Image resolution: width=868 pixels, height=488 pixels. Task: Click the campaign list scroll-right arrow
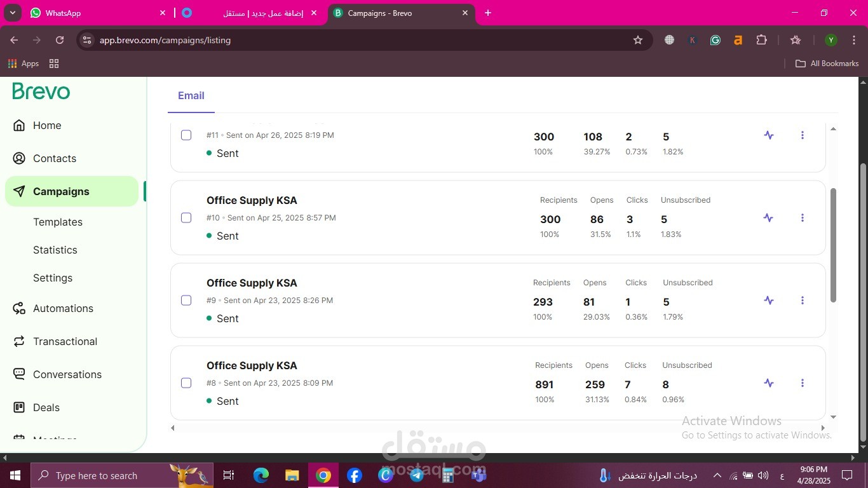click(x=823, y=428)
